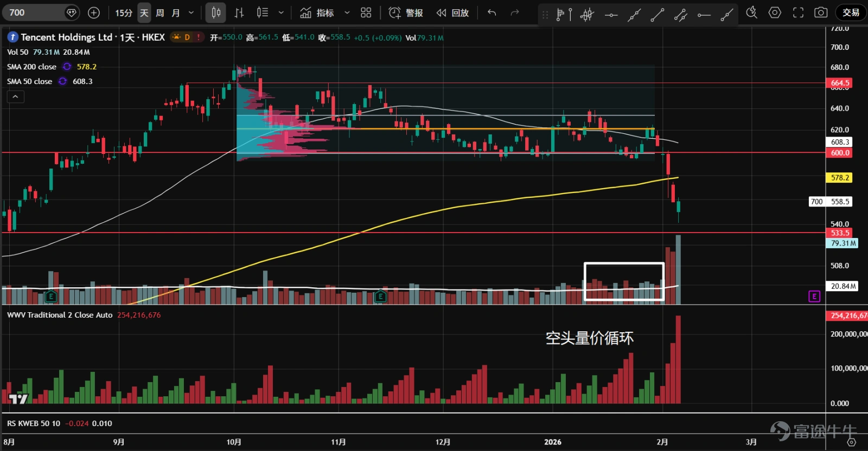Screen dimensions: 868x451
Task: Select the 月 monthly timeframe
Action: coord(176,12)
